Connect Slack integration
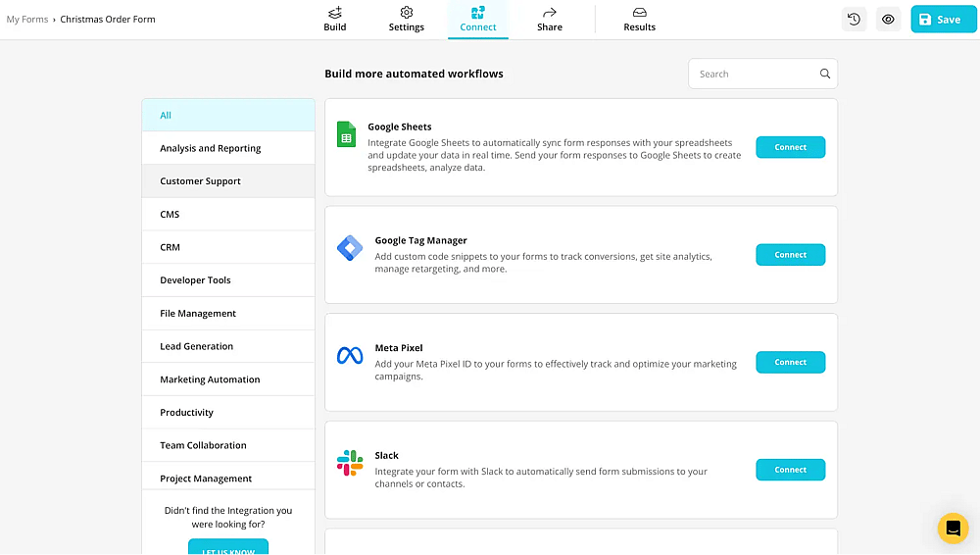Viewport: 980px width, 555px height. 790,470
